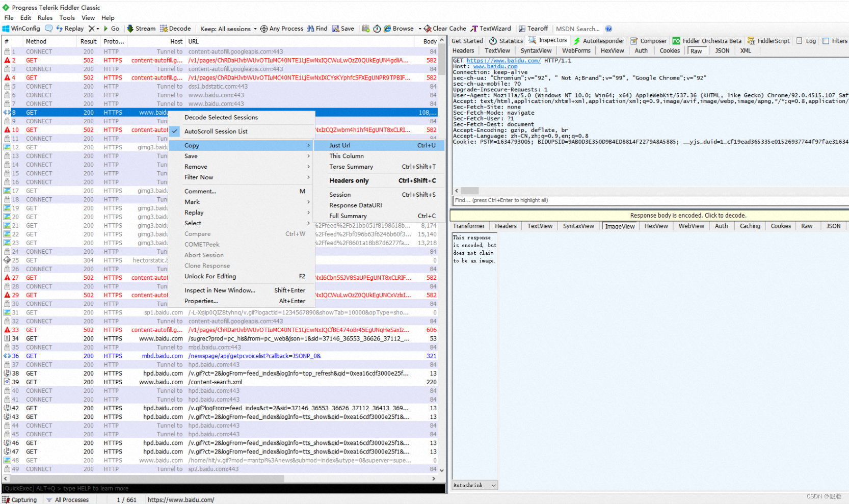
Task: Expand the Browse dropdown arrow
Action: pyautogui.click(x=420, y=29)
